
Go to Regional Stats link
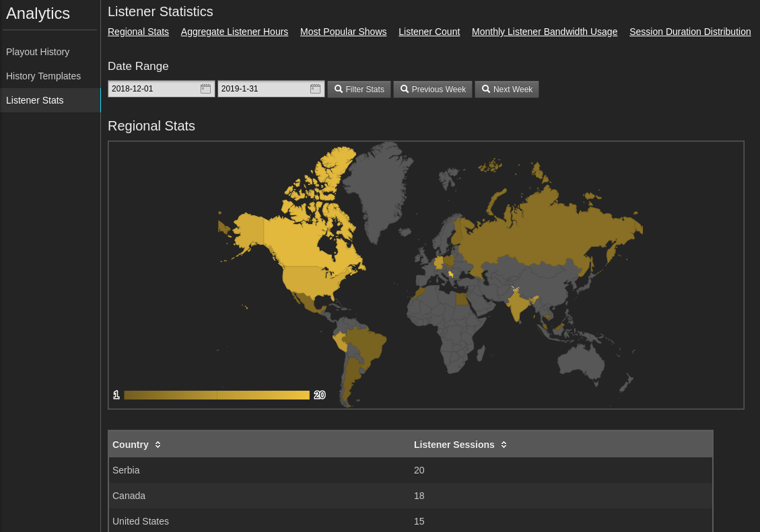tap(138, 32)
